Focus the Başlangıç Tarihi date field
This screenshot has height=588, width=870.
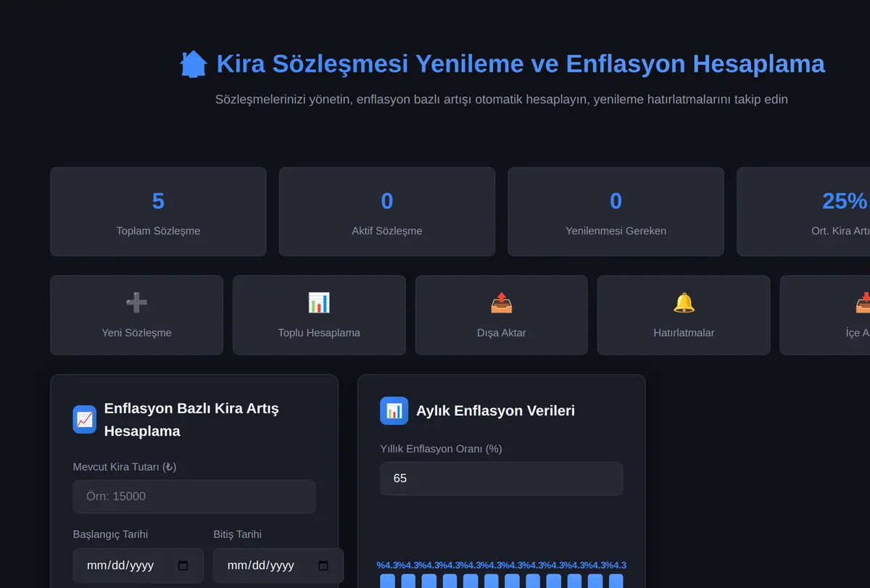138,566
